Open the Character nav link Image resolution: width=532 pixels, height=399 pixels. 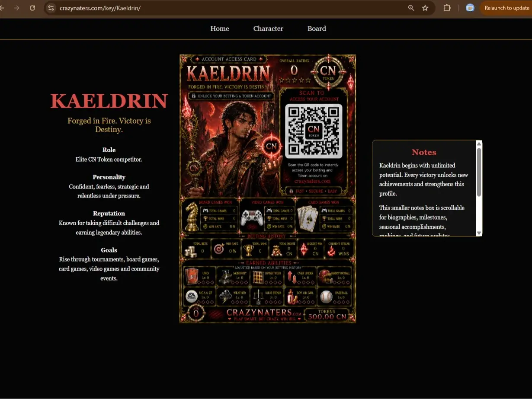point(268,29)
